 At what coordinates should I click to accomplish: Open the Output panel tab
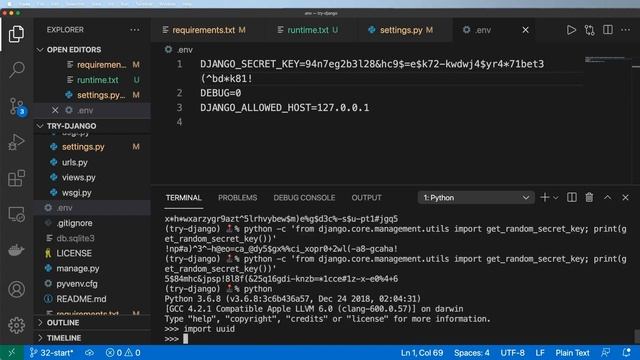(366, 198)
